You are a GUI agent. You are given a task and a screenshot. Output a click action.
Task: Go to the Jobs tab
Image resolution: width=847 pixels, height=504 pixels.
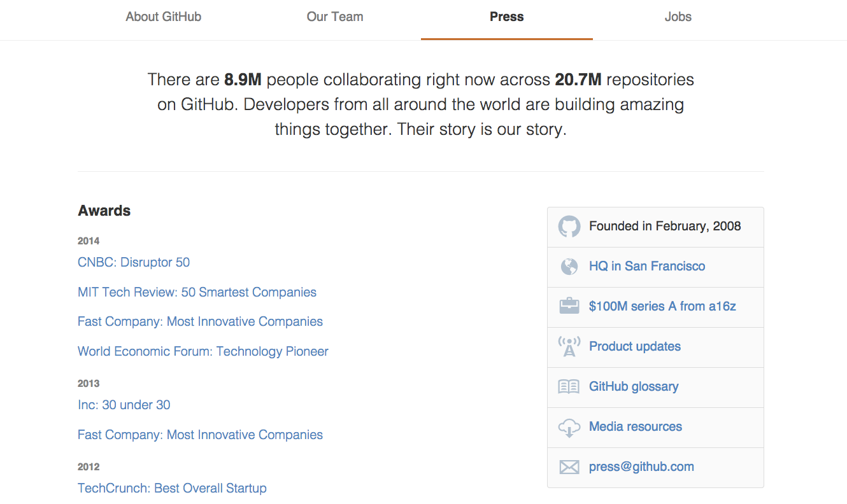pos(678,17)
